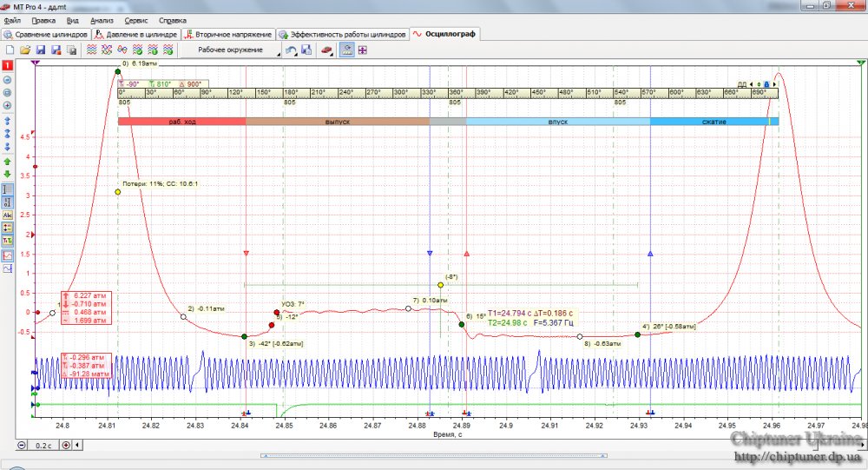
Task: Toggle the yellow vertical measurement markers button
Action: pyautogui.click(x=8, y=228)
